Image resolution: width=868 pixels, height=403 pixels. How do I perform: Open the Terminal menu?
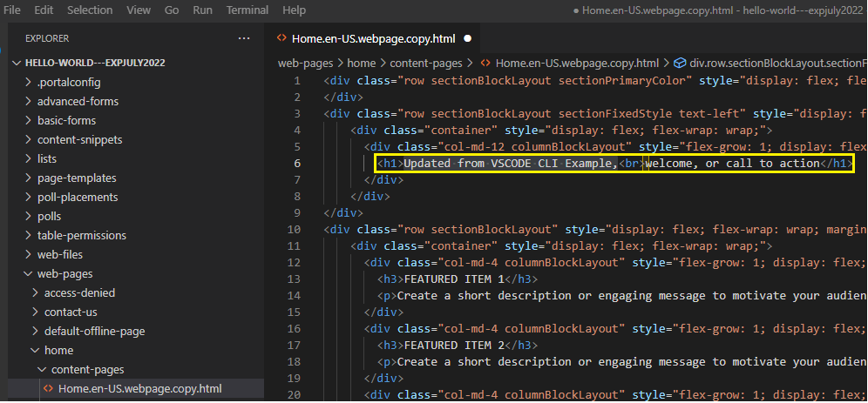click(248, 10)
